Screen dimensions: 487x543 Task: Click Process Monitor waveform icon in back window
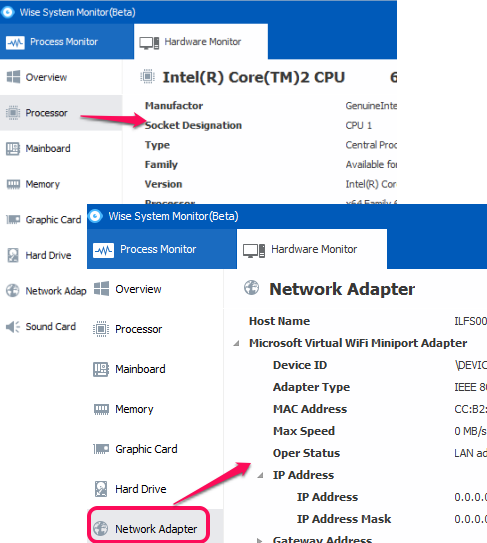(x=15, y=43)
